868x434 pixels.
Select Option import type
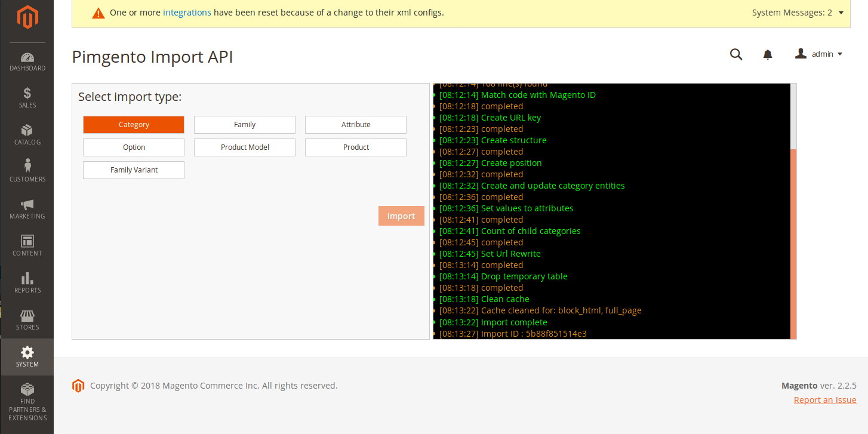point(134,147)
